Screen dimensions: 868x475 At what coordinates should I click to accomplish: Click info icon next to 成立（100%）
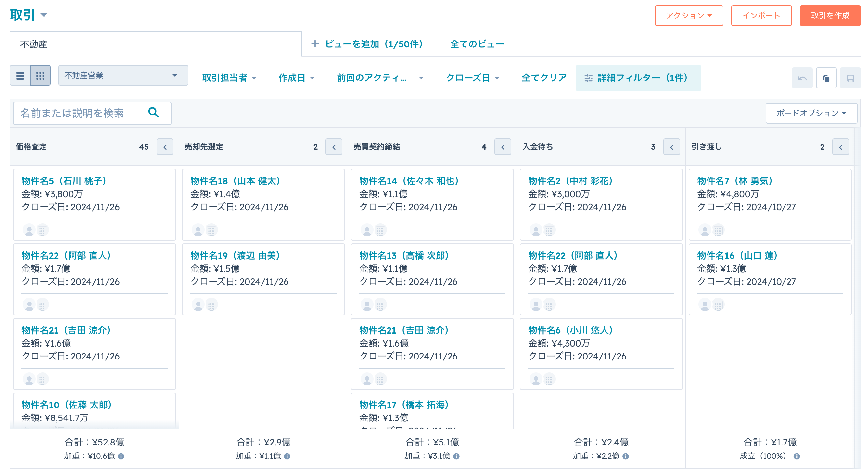tap(797, 456)
